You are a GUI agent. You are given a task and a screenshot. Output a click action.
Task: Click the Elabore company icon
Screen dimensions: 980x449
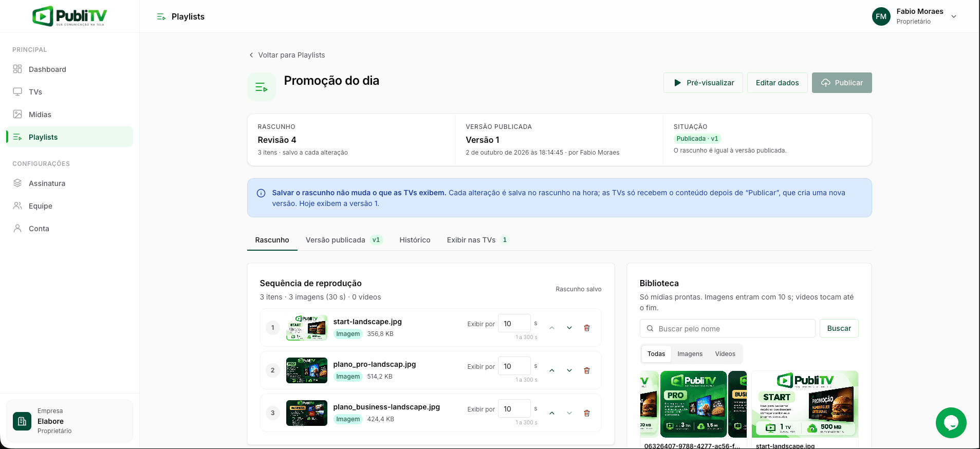click(22, 421)
